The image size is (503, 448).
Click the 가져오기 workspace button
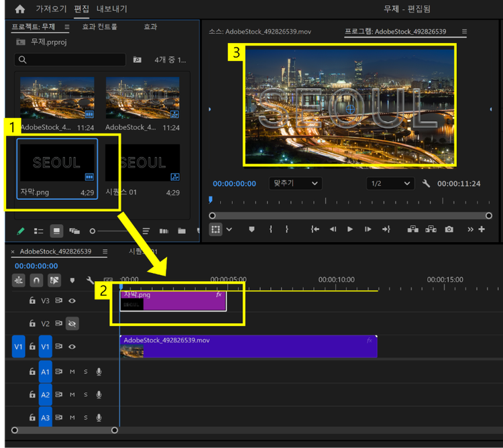[50, 9]
